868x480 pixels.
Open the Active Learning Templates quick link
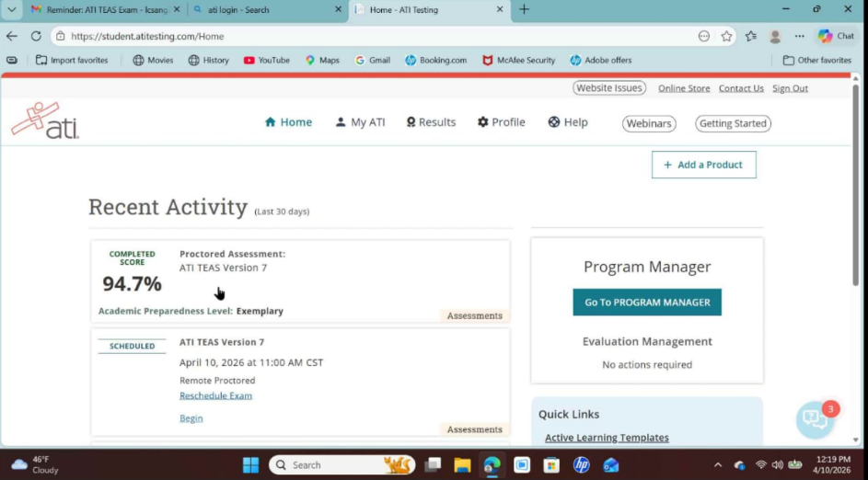607,438
